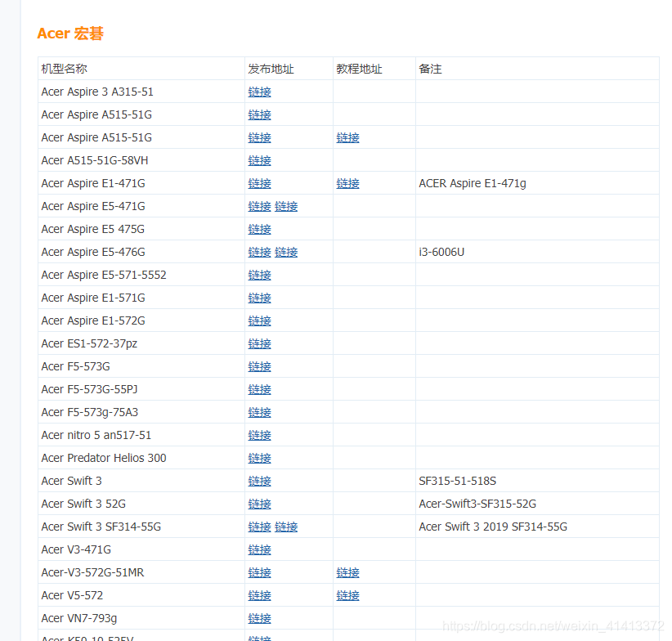
Task: Open second release link for Acer Swift 3 SF314-55G
Action: pyautogui.click(x=286, y=527)
